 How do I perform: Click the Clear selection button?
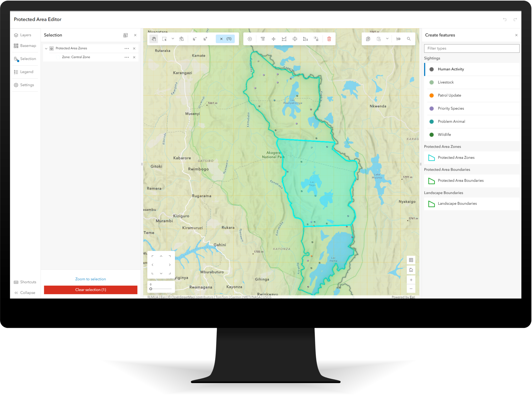[x=90, y=290]
